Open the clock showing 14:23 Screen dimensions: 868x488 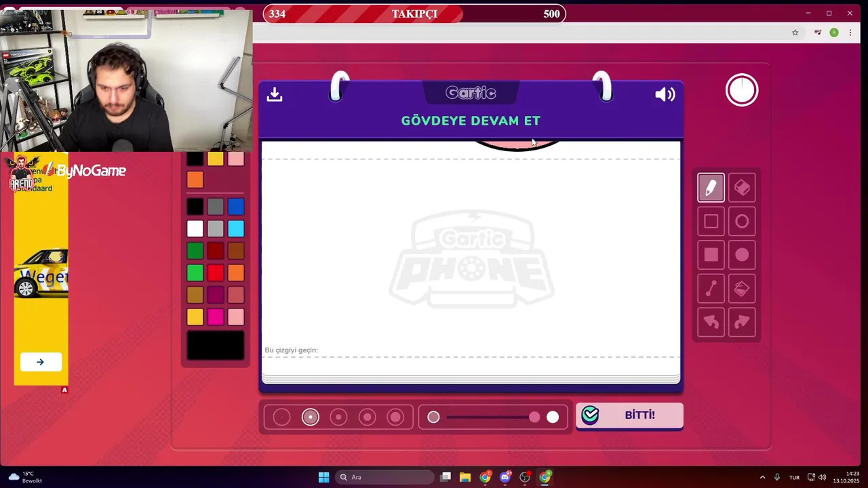click(847, 477)
